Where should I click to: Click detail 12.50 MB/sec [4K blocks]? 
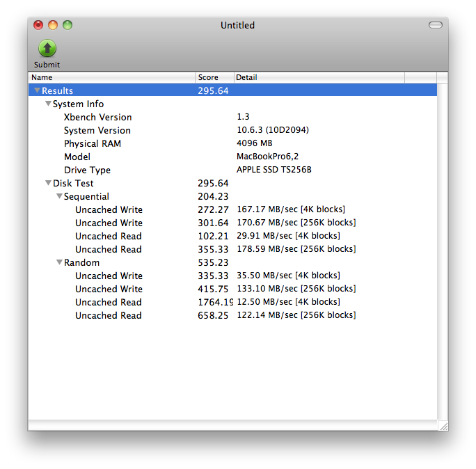pos(288,302)
